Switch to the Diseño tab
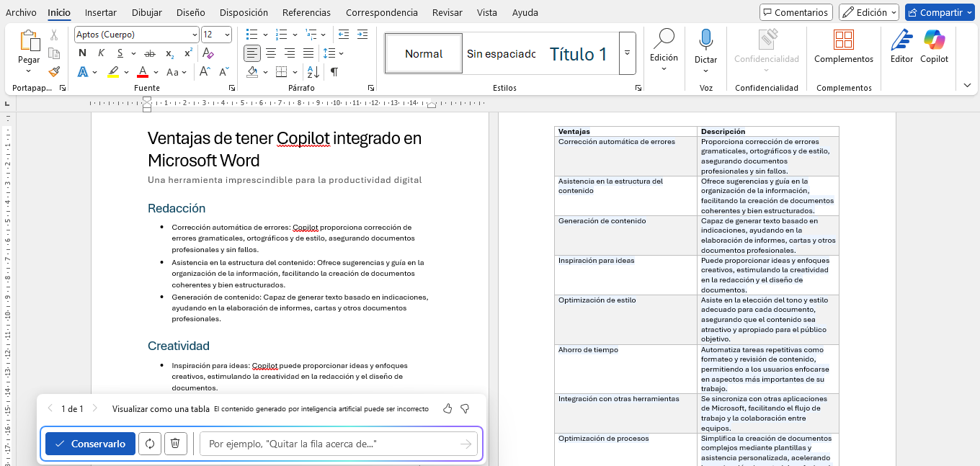Screen dimensions: 980x466 (190, 12)
